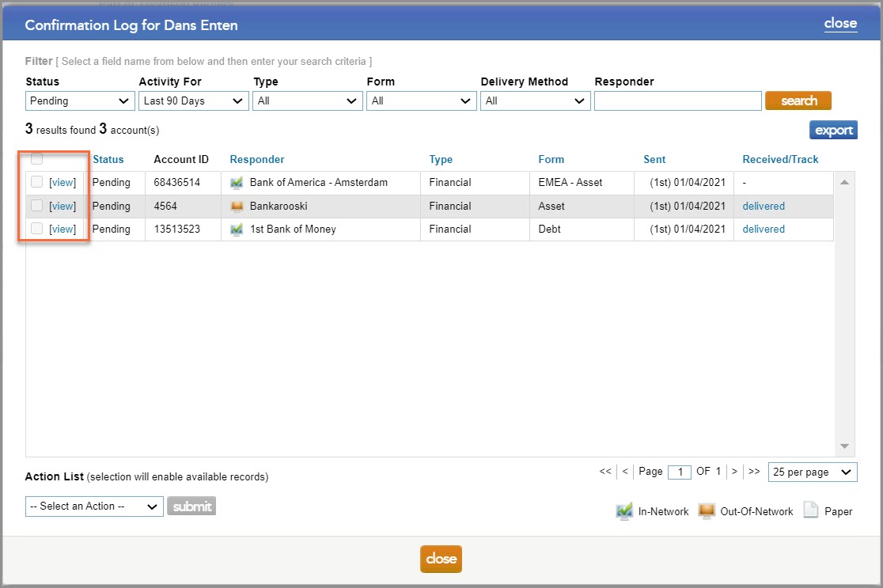Open the Activity For dropdown showing Last 90 Days
The width and height of the screenshot is (883, 588).
[x=193, y=101]
